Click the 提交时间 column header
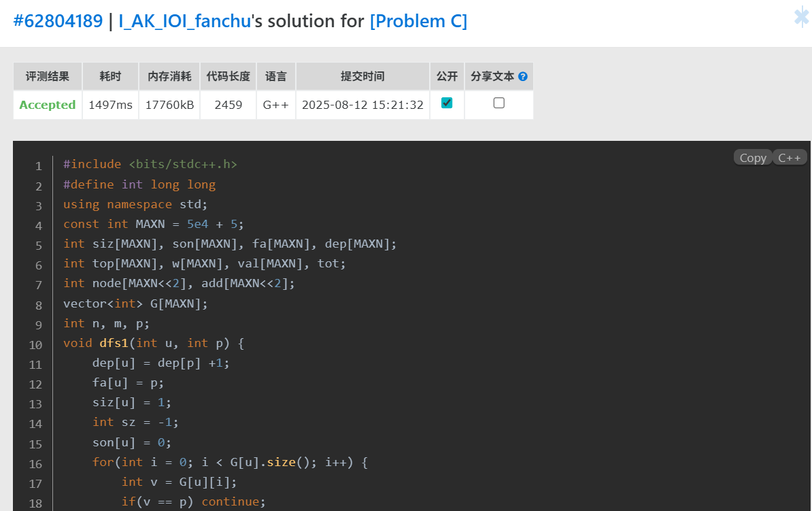Image resolution: width=812 pixels, height=511 pixels. (362, 76)
